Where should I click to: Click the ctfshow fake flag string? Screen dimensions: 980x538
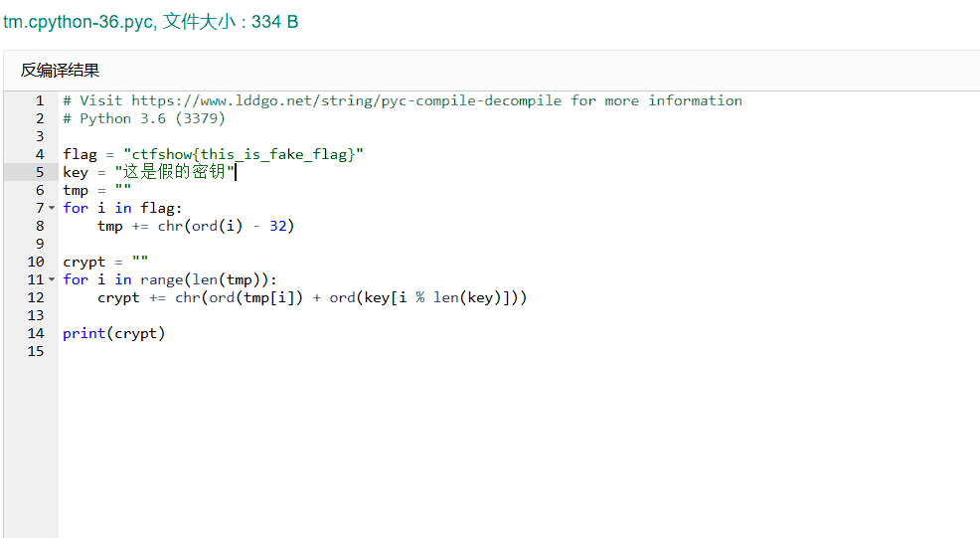click(244, 154)
